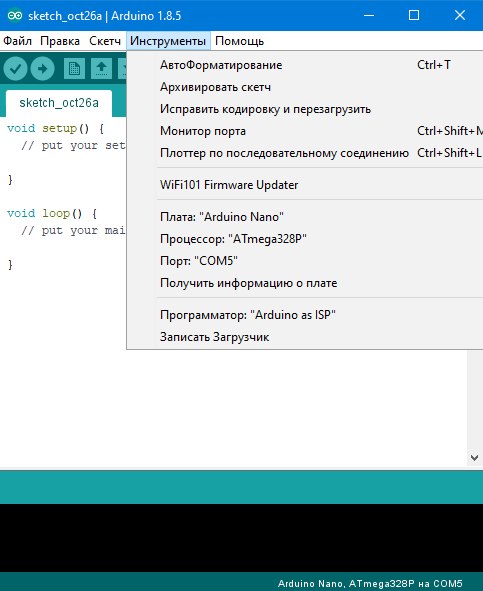Open the Скетч menu
The height and width of the screenshot is (591, 483).
click(x=105, y=41)
